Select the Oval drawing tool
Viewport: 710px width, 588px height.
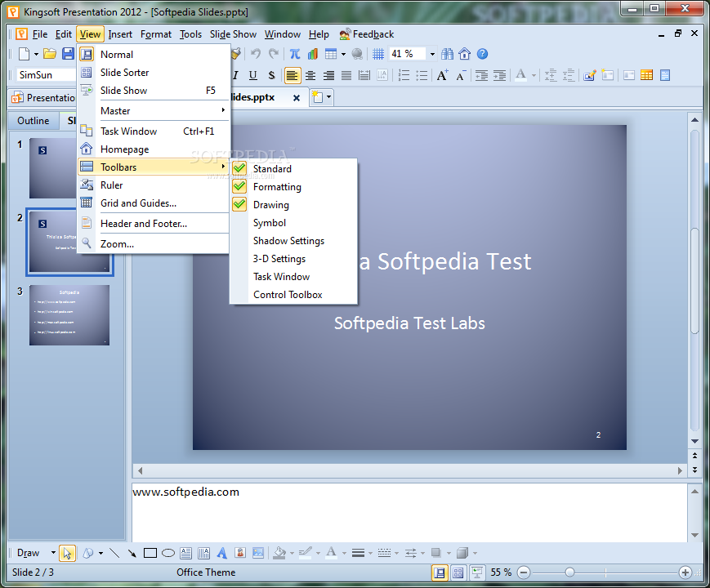(168, 553)
